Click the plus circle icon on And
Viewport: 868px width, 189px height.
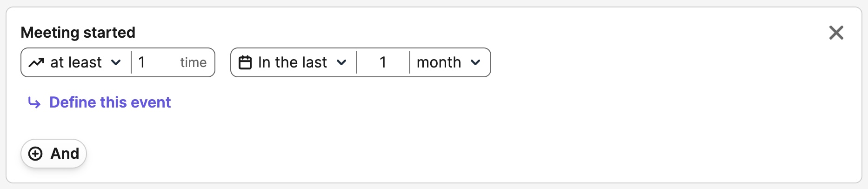tap(35, 154)
